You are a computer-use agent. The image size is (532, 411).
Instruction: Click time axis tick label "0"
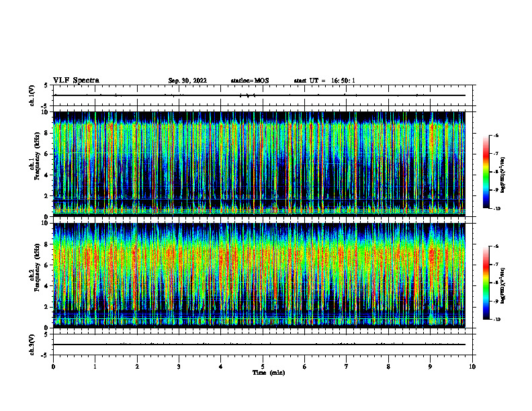[x=53, y=367]
